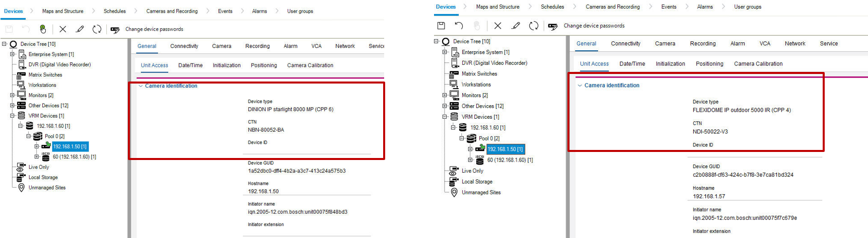
Task: Click the delete X icon in left window toolbar
Action: (62, 29)
